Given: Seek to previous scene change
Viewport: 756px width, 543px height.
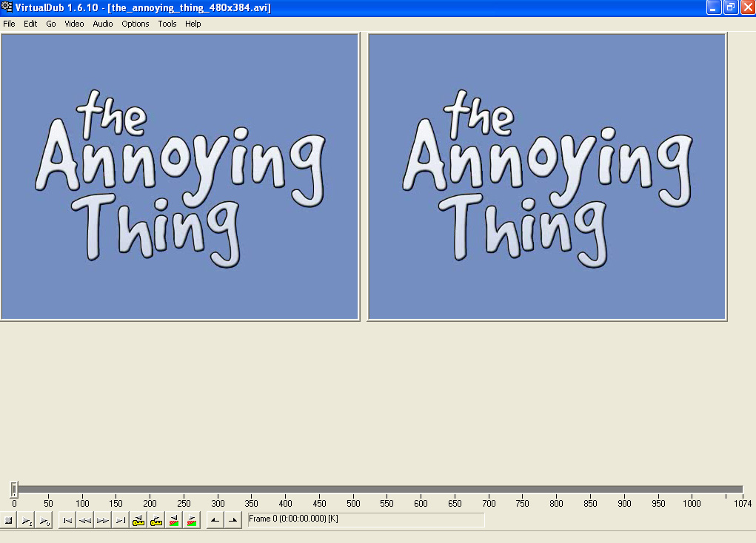Looking at the screenshot, I should (174, 520).
